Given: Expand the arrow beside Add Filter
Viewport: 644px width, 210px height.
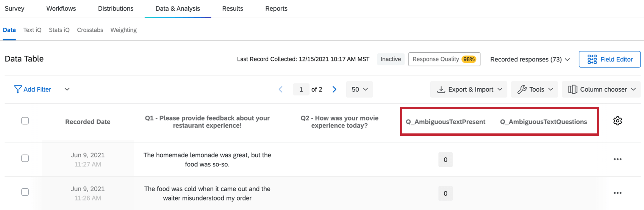Looking at the screenshot, I should (x=67, y=89).
